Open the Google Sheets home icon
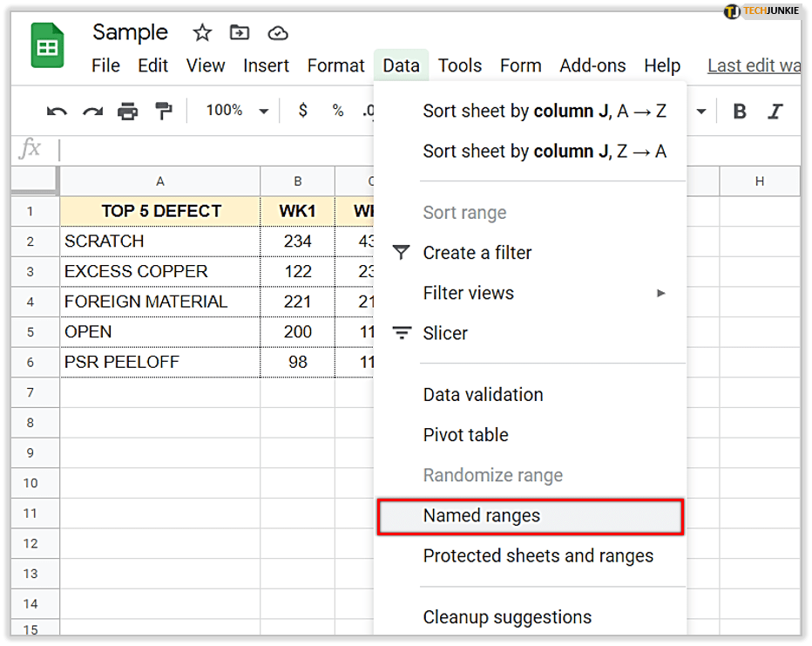Screen dimensions: 812x646 pyautogui.click(x=48, y=46)
